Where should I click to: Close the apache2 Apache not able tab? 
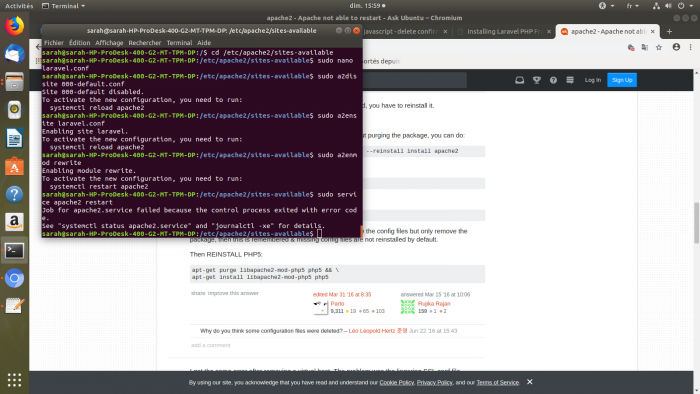pos(653,32)
